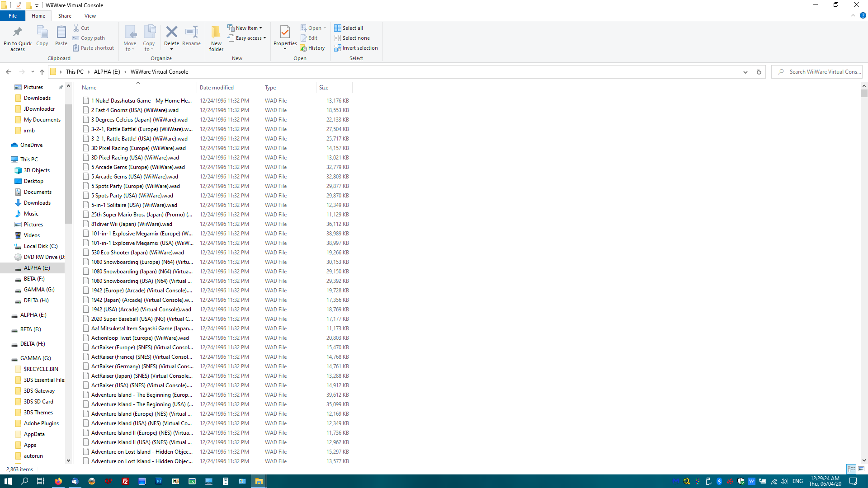Select file 81diver Wii (Japan)
868x488 pixels.
(x=132, y=224)
